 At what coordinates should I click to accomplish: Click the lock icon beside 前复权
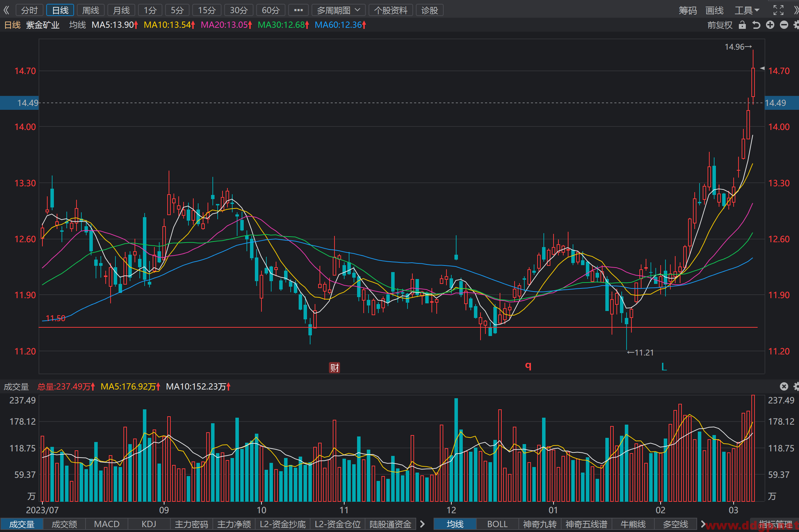pyautogui.click(x=742, y=25)
